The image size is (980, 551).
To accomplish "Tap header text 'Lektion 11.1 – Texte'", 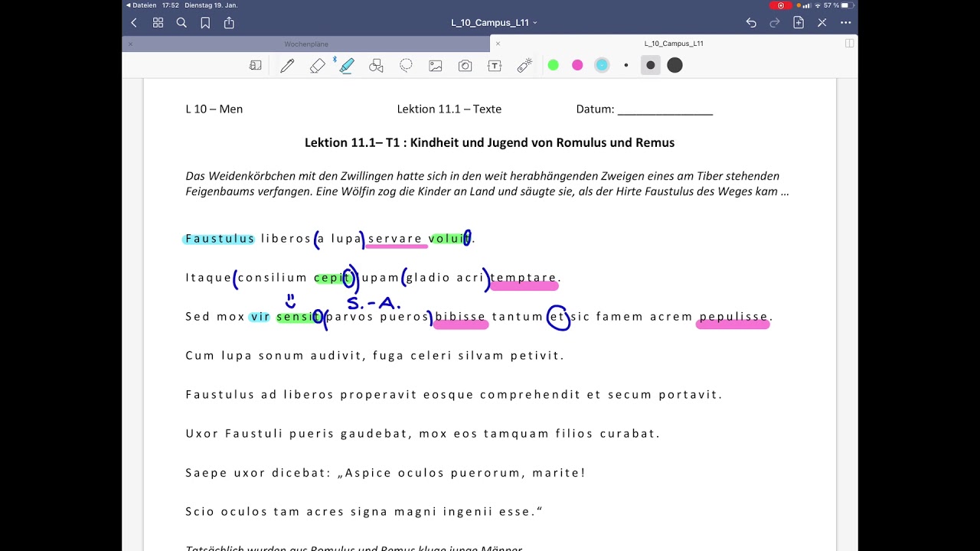I will [x=449, y=109].
